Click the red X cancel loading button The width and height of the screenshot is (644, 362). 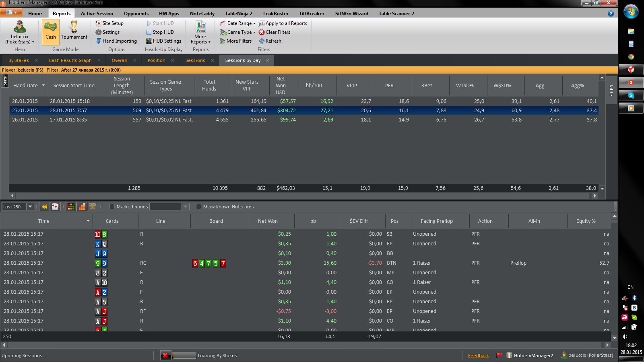pyautogui.click(x=165, y=356)
